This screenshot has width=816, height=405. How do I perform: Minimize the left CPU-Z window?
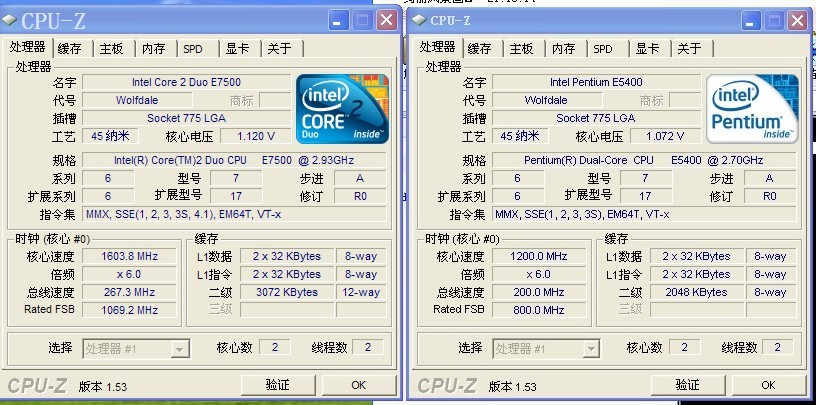[x=339, y=21]
